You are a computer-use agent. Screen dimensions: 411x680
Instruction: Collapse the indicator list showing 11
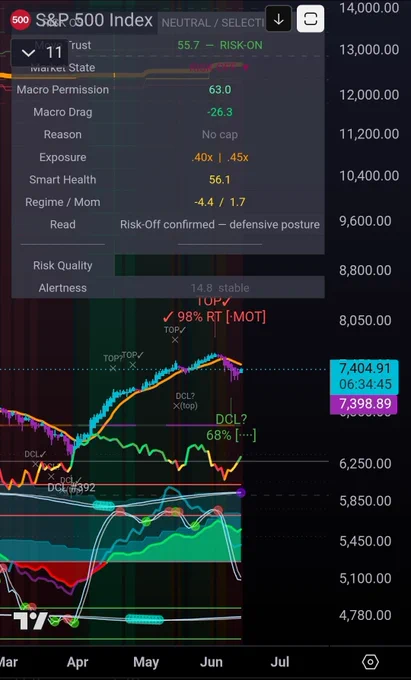click(x=40, y=53)
